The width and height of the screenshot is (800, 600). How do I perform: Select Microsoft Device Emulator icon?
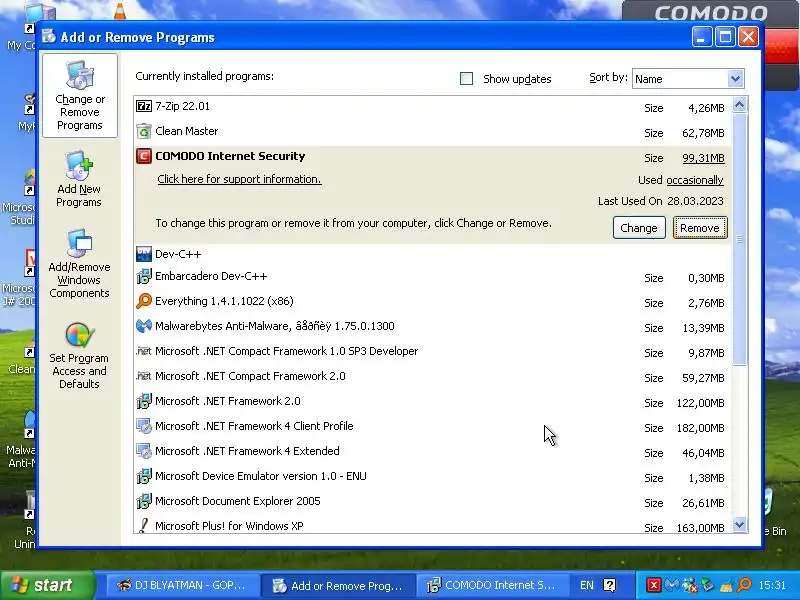point(144,476)
